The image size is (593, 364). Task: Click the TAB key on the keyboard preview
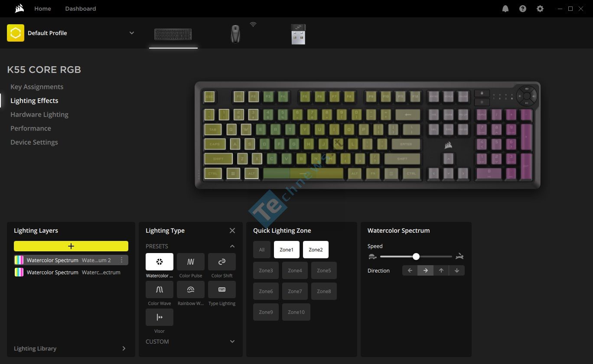213,129
